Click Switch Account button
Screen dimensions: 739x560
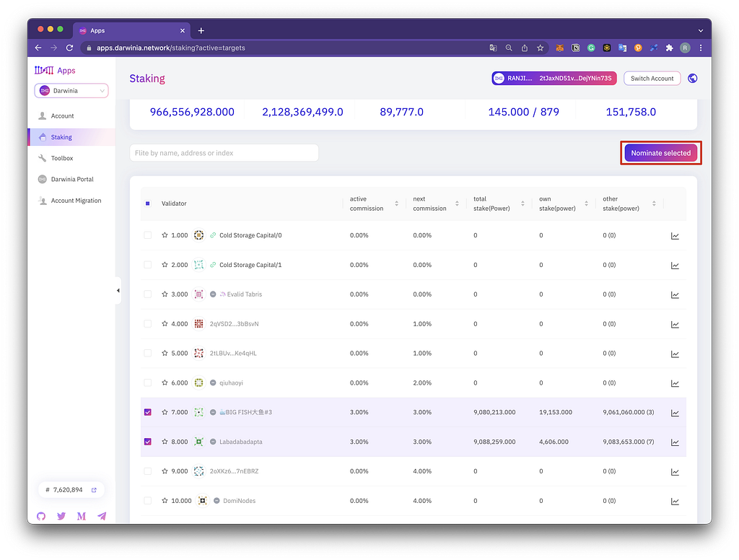pos(652,78)
